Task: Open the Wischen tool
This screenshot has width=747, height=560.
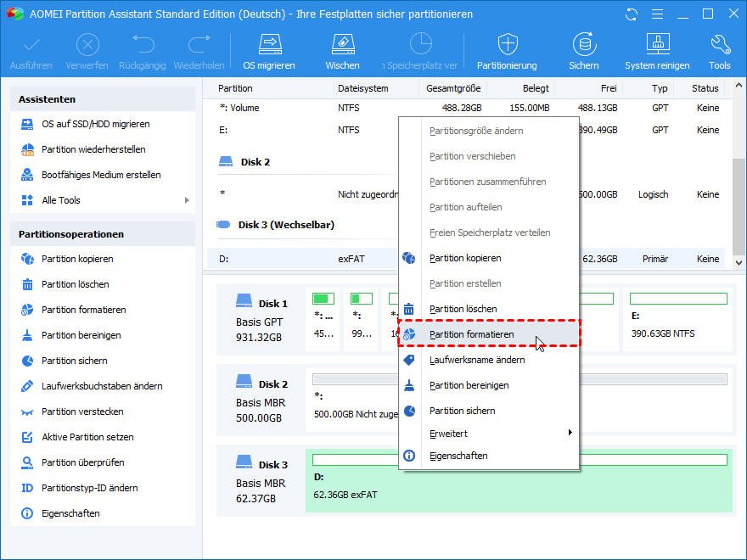Action: 343,53
